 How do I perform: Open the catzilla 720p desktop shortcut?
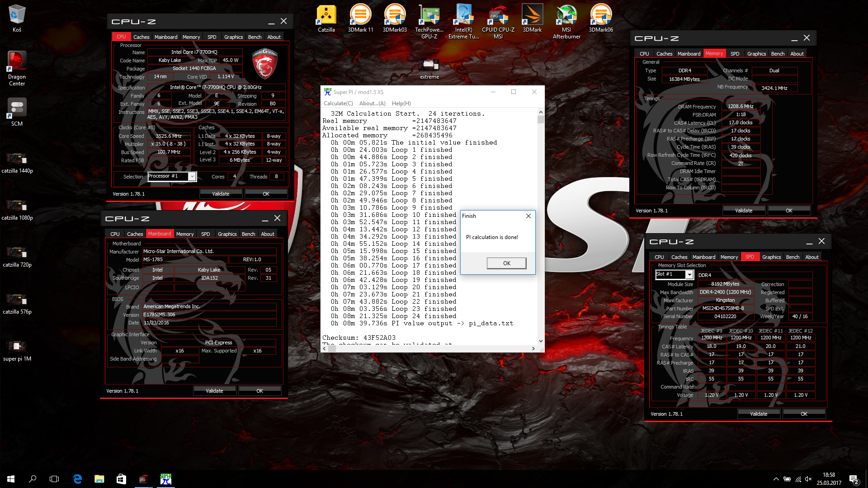(17, 257)
